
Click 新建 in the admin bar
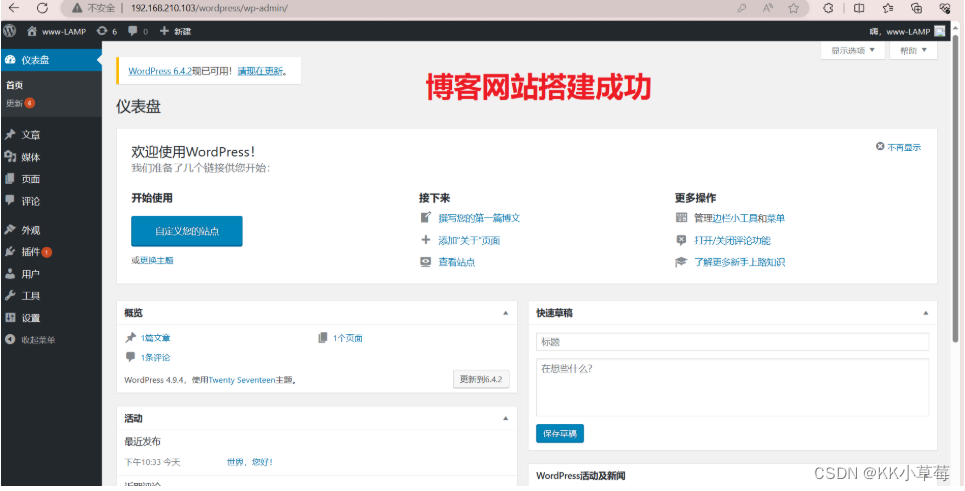(175, 31)
